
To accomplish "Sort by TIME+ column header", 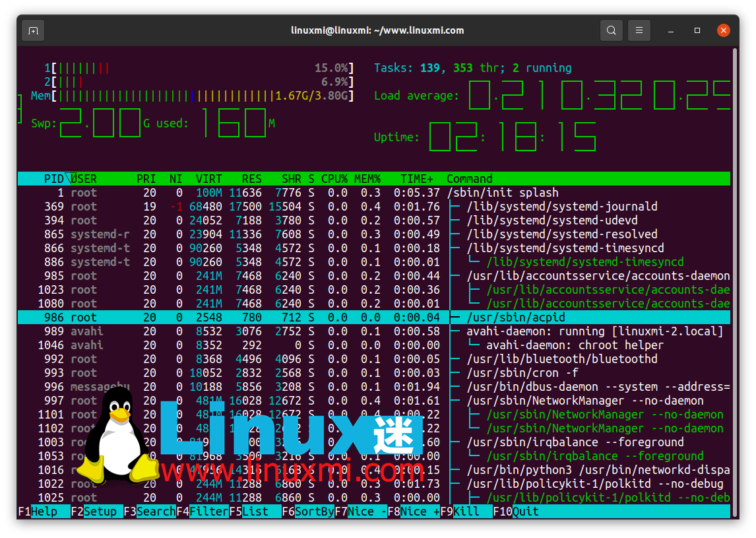I will 416,179.
